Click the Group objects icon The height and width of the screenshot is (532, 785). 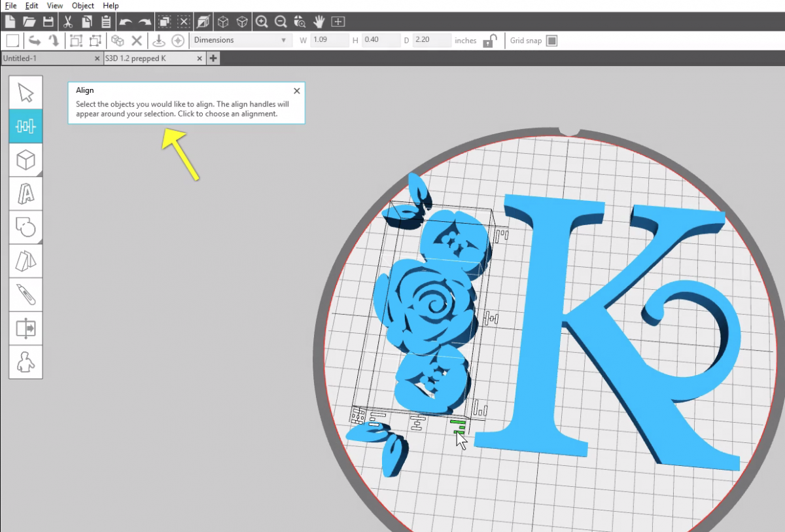(x=76, y=41)
